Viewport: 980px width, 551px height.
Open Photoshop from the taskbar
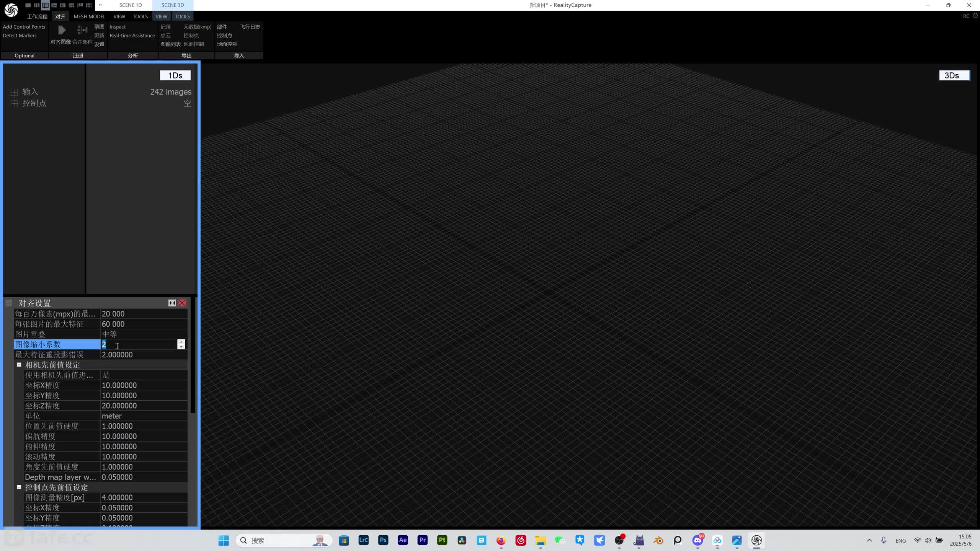[x=383, y=540]
